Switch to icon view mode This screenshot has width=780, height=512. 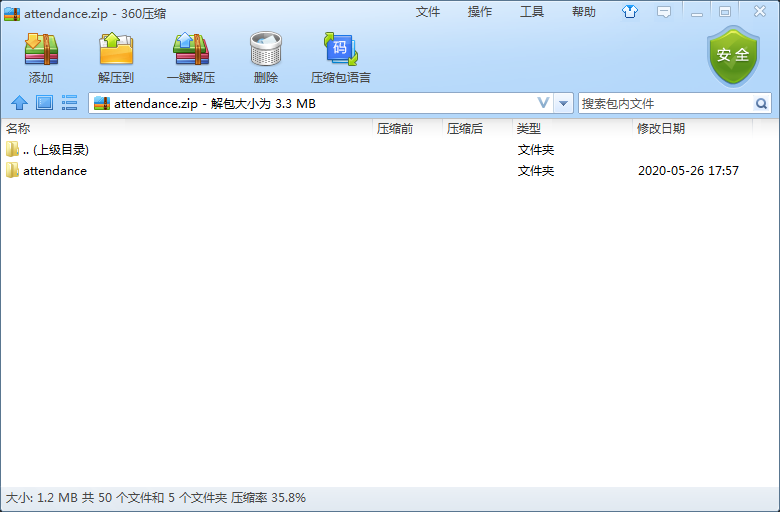(44, 103)
